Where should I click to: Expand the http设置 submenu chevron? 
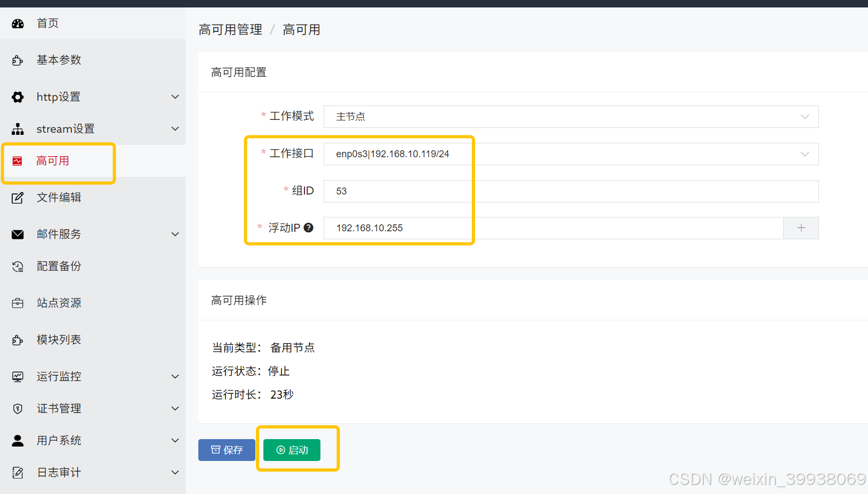[x=175, y=97]
